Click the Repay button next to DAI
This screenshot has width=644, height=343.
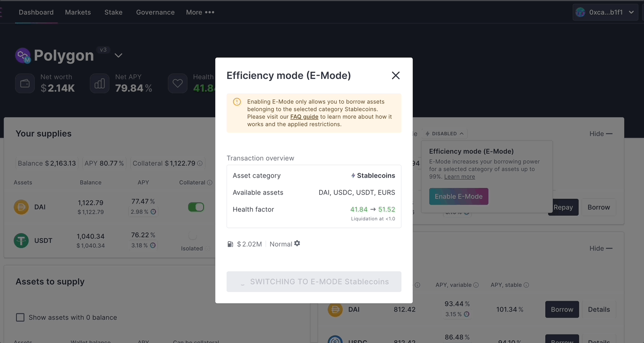(563, 207)
